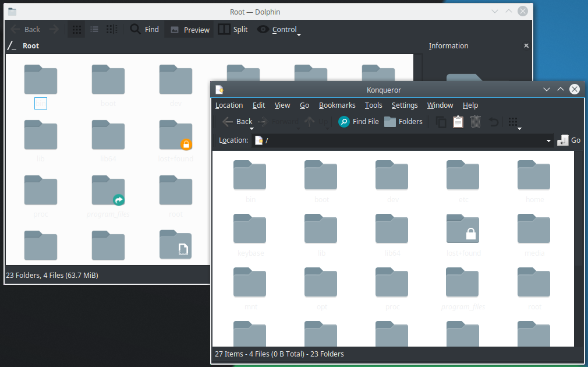Viewport: 588px width, 367px height.
Task: Toggle Preview in Dolphin toolbar
Action: pyautogui.click(x=189, y=30)
